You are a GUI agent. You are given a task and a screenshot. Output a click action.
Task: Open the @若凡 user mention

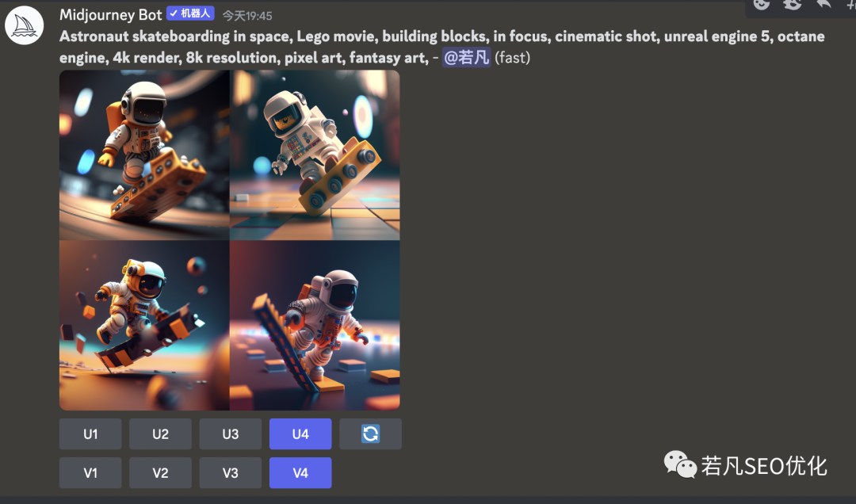[x=466, y=57]
